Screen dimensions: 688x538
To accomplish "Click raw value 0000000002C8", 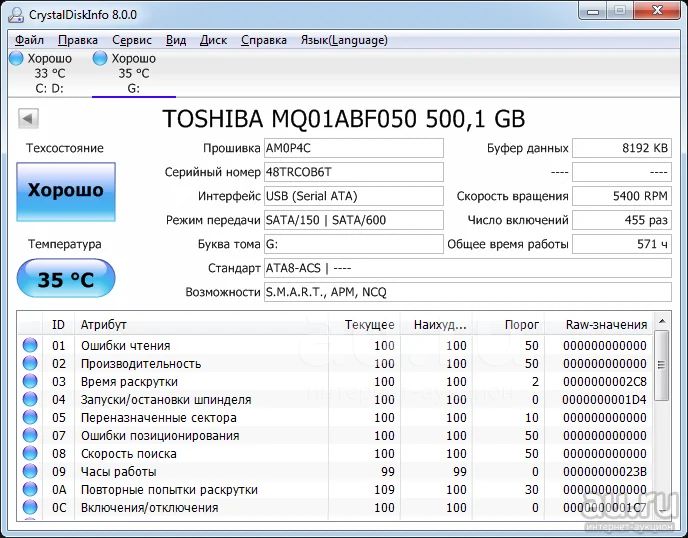I will click(605, 382).
